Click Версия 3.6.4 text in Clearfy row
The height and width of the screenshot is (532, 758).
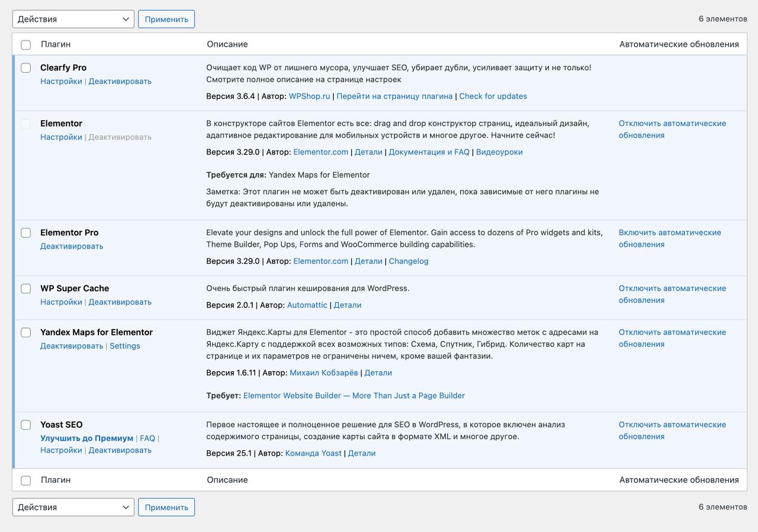(230, 96)
